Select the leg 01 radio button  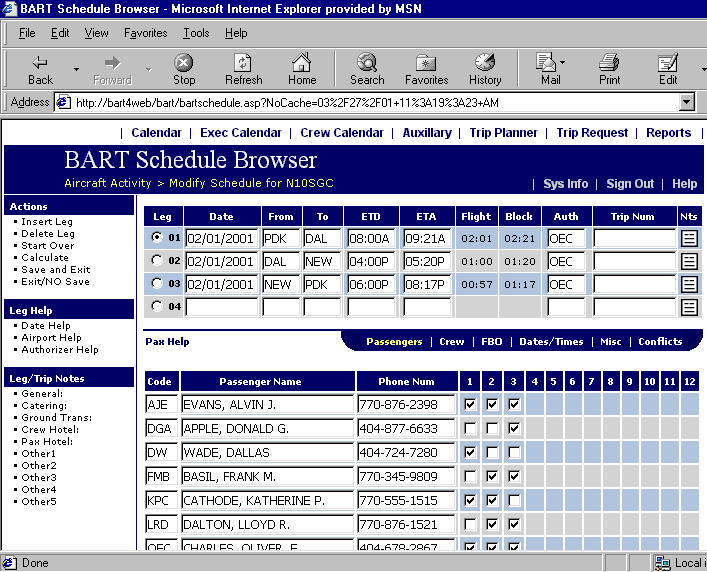pyautogui.click(x=157, y=237)
